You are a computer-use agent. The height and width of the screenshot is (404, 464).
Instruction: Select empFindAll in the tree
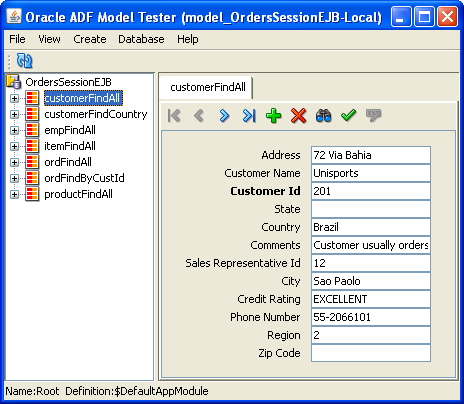click(x=70, y=130)
